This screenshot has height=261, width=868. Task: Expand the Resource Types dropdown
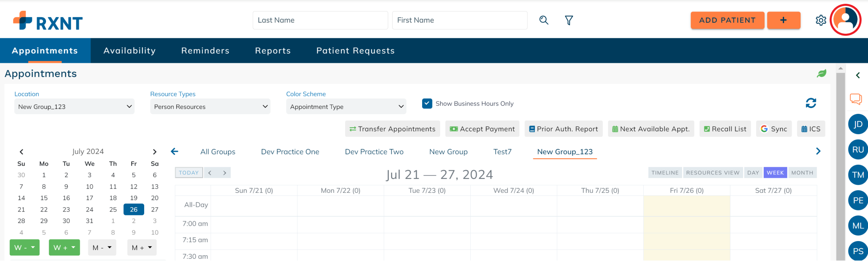coord(210,107)
